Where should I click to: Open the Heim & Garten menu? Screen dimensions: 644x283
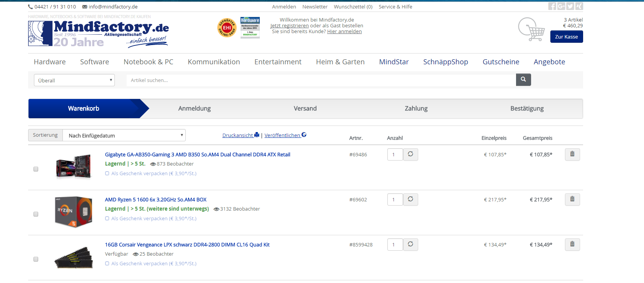point(340,62)
